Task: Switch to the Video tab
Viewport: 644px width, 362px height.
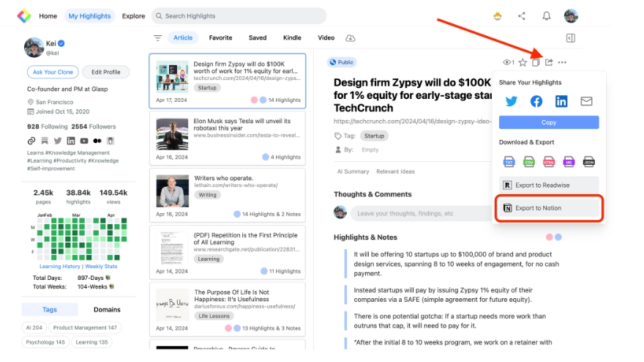Action: (x=326, y=38)
